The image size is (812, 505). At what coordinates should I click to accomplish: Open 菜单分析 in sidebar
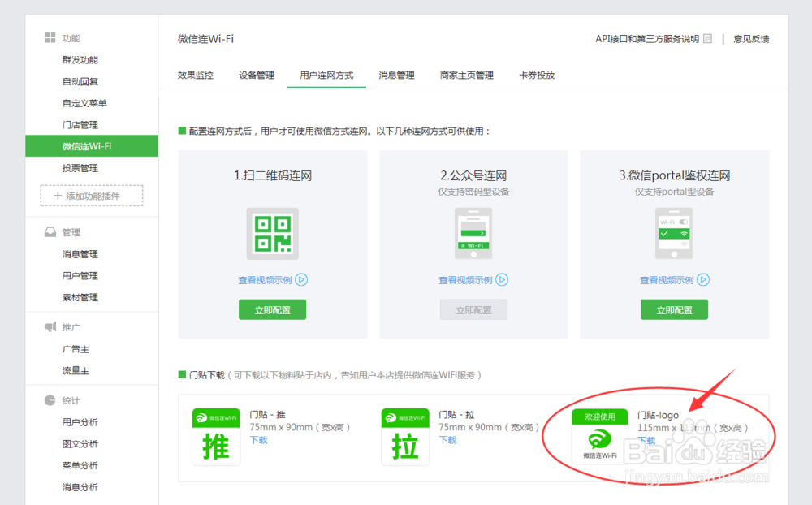click(80, 466)
